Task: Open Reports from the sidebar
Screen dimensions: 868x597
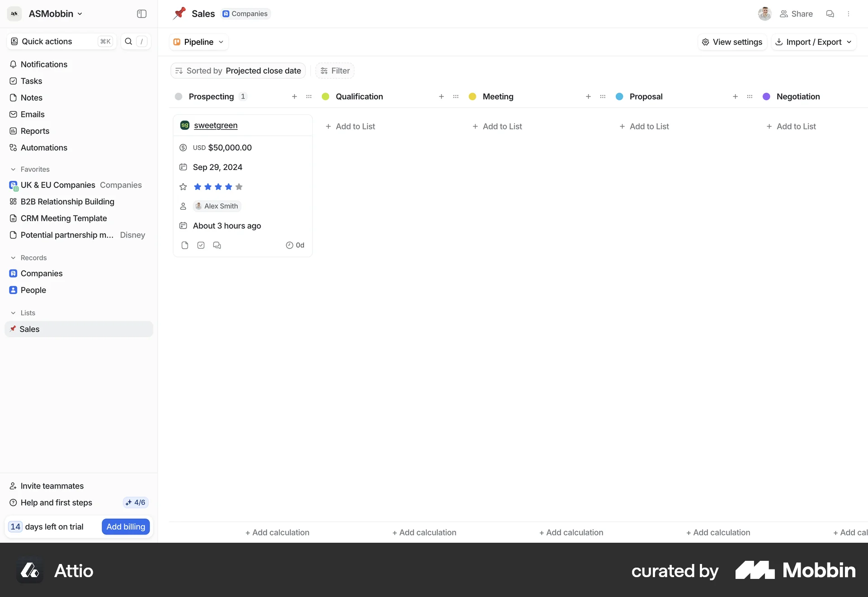Action: pyautogui.click(x=35, y=131)
